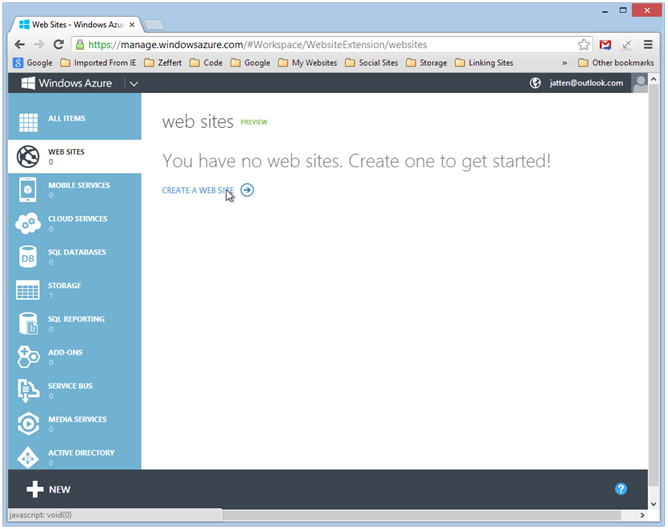
Task: Select the Web Sites globe icon
Action: pyautogui.click(x=28, y=156)
